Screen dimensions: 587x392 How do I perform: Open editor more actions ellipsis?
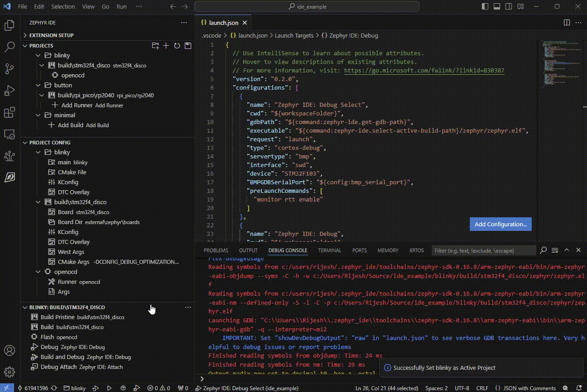tap(578, 23)
